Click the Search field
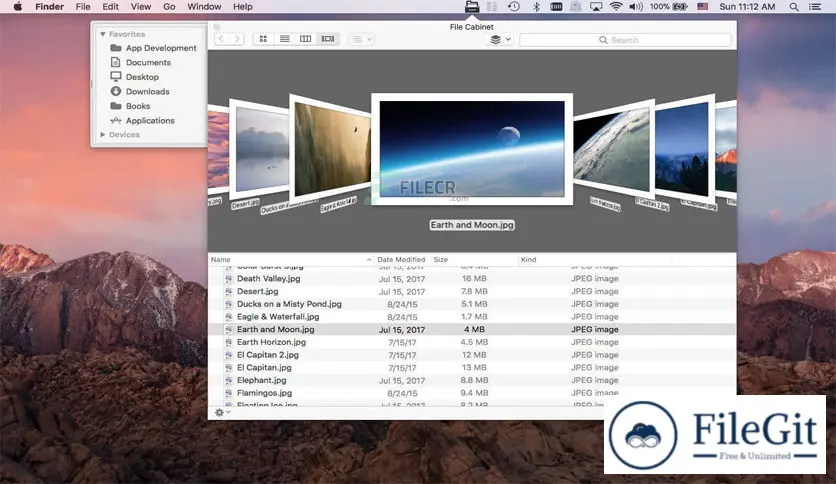 625,40
